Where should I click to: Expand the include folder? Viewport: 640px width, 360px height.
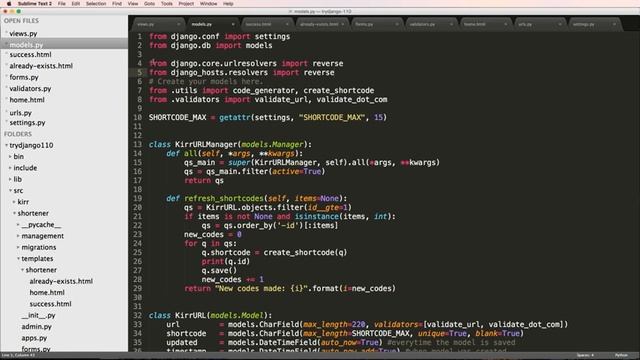click(x=10, y=168)
